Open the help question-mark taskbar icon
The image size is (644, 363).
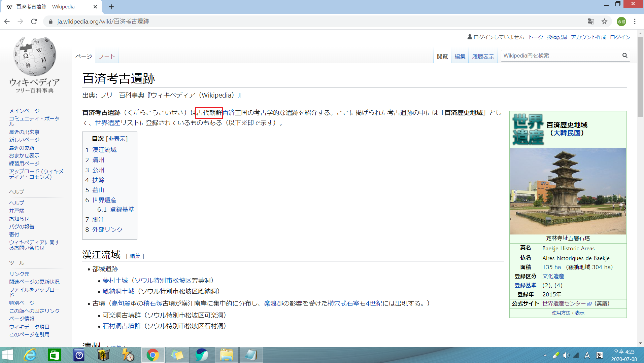pyautogui.click(x=79, y=355)
